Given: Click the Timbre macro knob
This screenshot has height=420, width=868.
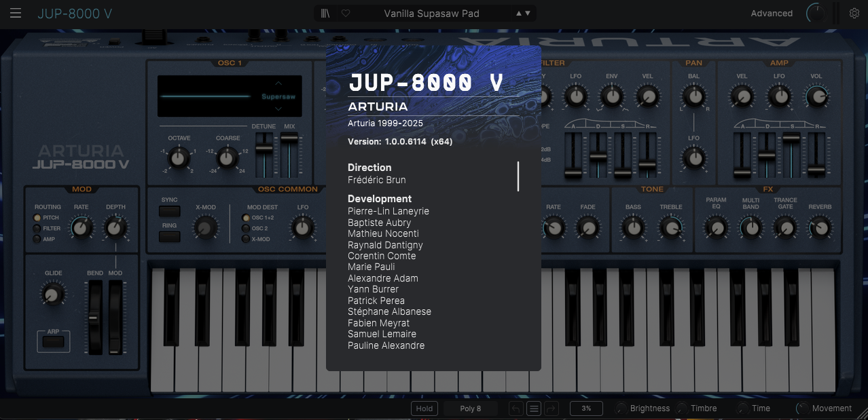Looking at the screenshot, I should pos(682,408).
